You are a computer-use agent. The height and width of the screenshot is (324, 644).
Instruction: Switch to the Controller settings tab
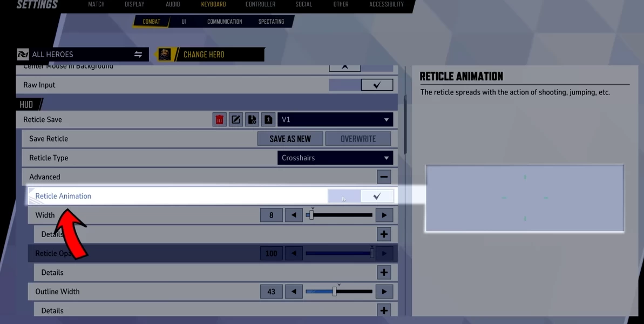coord(260,5)
